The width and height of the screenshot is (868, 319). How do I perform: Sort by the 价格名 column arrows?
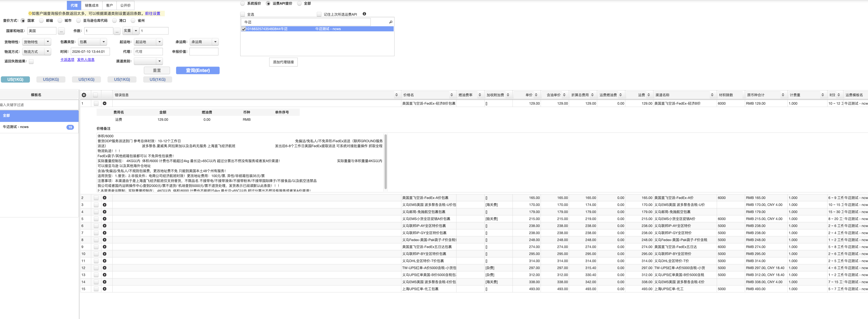point(452,95)
